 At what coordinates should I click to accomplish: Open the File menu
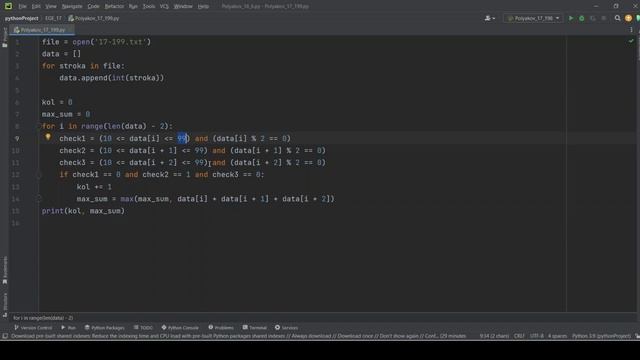[x=22, y=6]
